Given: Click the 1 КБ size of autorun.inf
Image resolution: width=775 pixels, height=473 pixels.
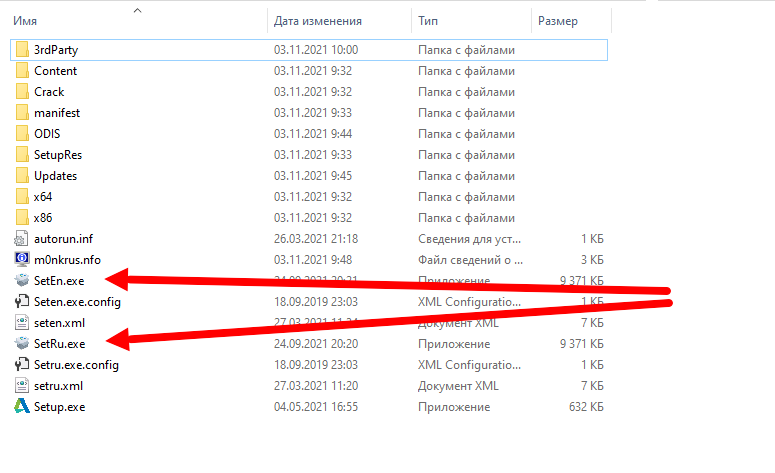Looking at the screenshot, I should click(x=592, y=239).
